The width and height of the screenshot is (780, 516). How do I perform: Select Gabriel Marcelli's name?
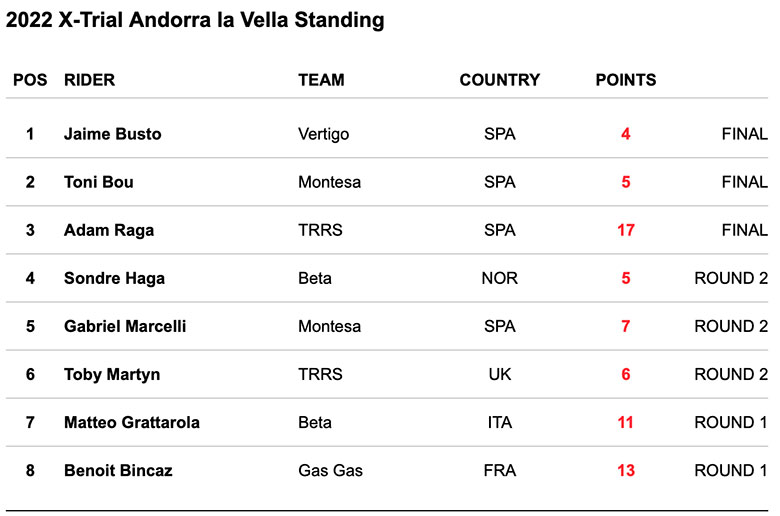click(x=125, y=326)
